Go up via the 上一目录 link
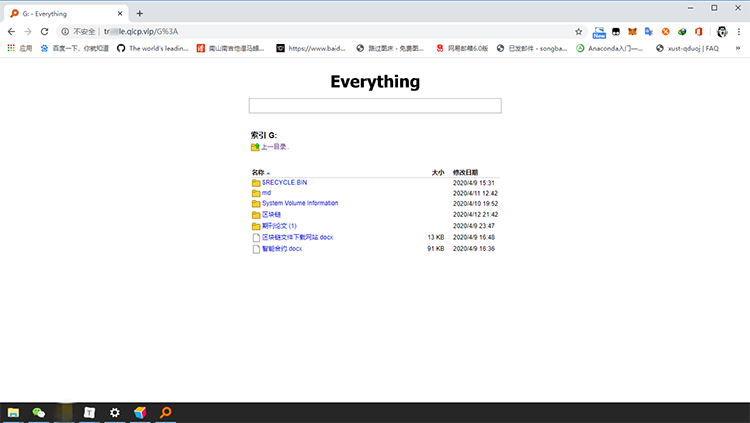Image resolution: width=750 pixels, height=423 pixels. click(274, 147)
